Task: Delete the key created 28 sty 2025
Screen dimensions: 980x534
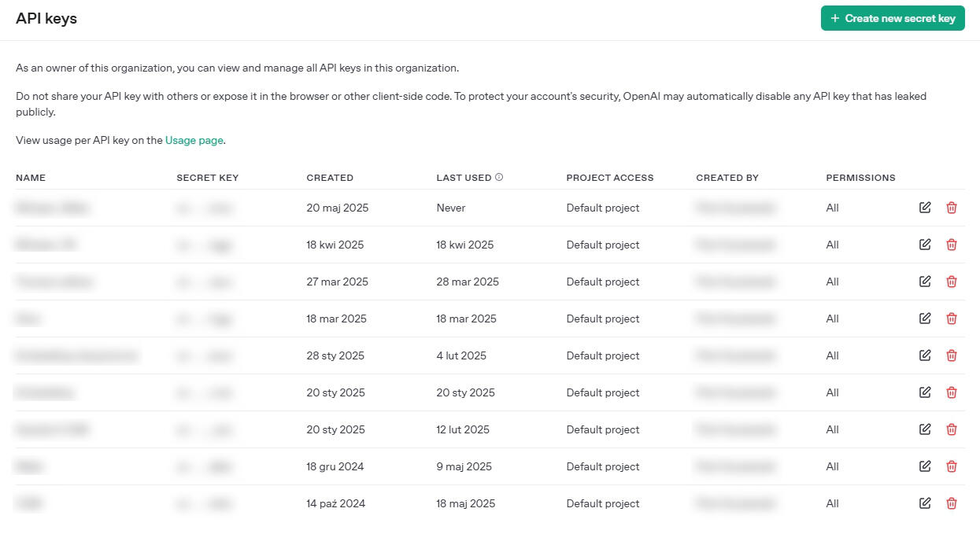Action: pyautogui.click(x=952, y=355)
